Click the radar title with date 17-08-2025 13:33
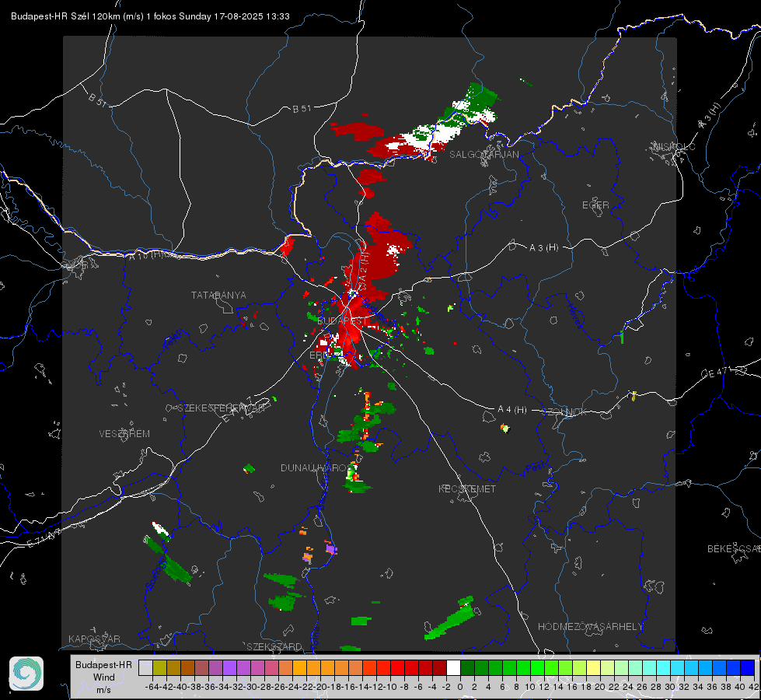 [151, 16]
